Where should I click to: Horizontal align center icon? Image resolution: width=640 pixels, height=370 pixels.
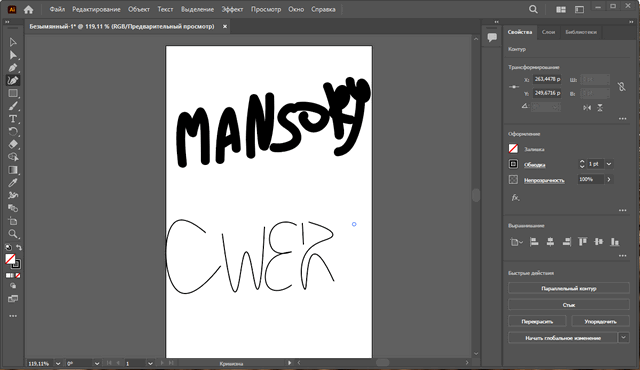tap(550, 242)
